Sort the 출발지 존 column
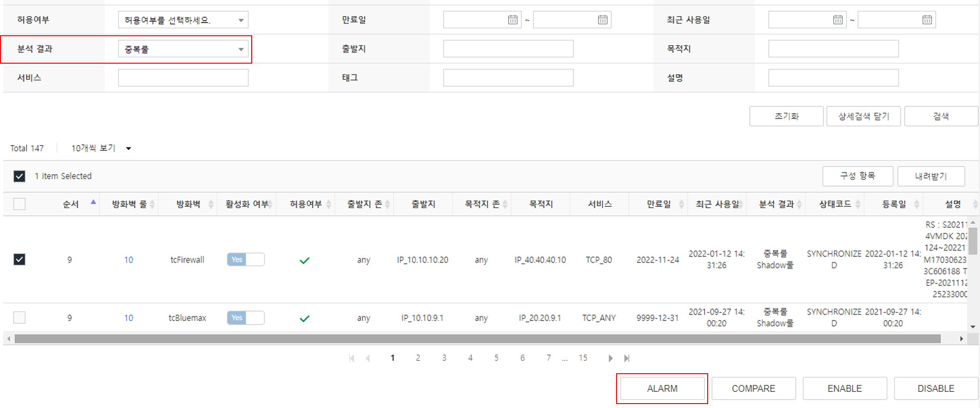Screen dimensions: 980x408 tap(387, 204)
